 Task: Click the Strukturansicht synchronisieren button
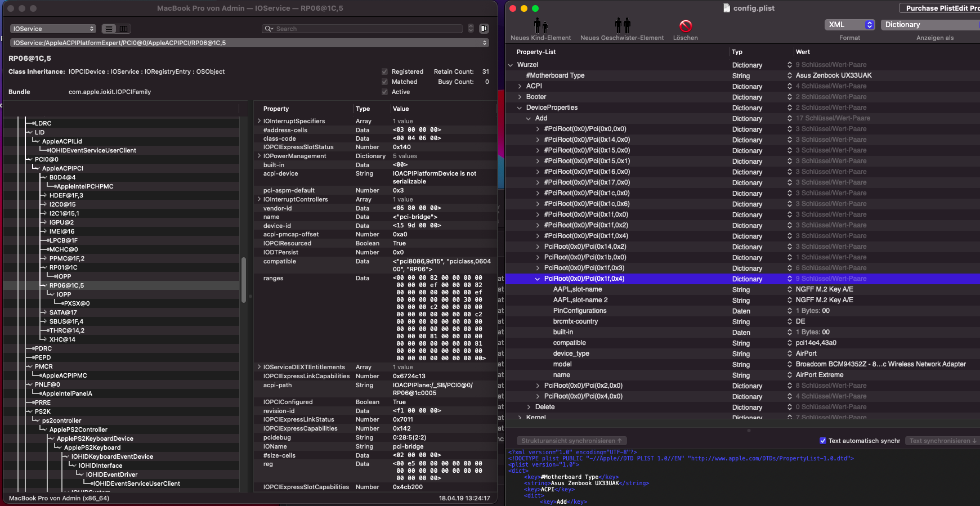[x=571, y=441]
